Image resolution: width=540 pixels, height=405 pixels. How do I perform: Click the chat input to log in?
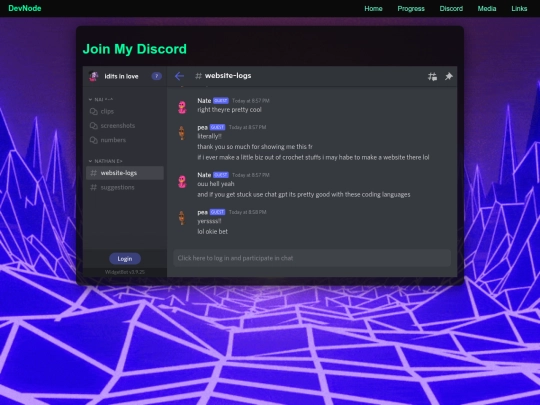click(312, 258)
